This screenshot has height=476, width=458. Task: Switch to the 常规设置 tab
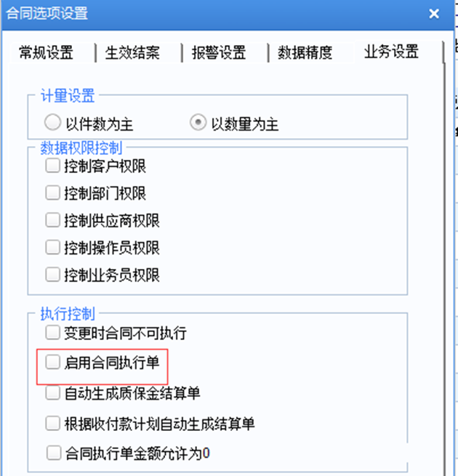pos(47,52)
